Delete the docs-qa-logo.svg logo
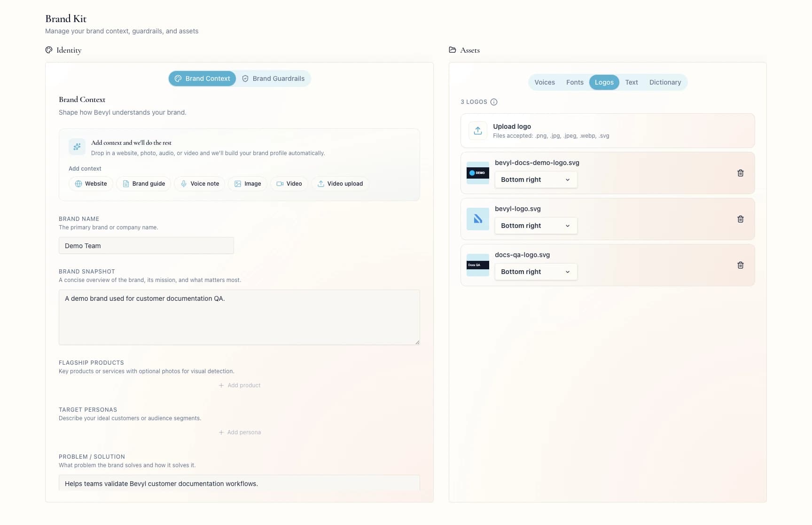812x525 pixels. [740, 265]
